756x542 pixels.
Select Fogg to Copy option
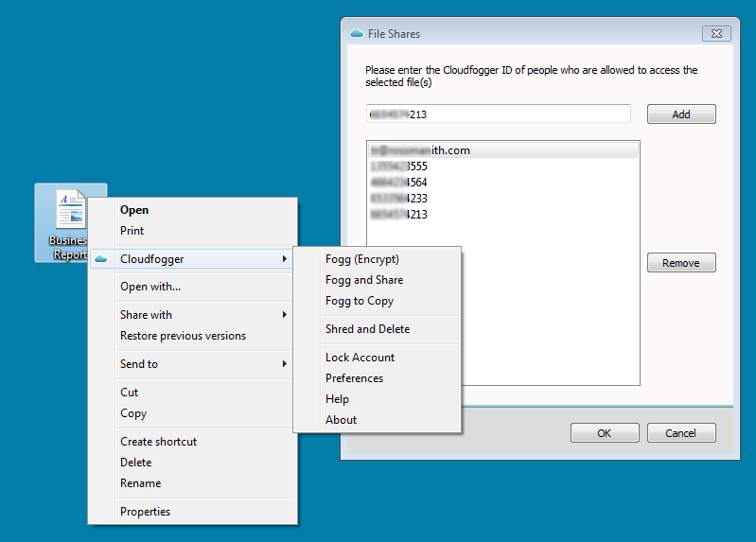377,301
